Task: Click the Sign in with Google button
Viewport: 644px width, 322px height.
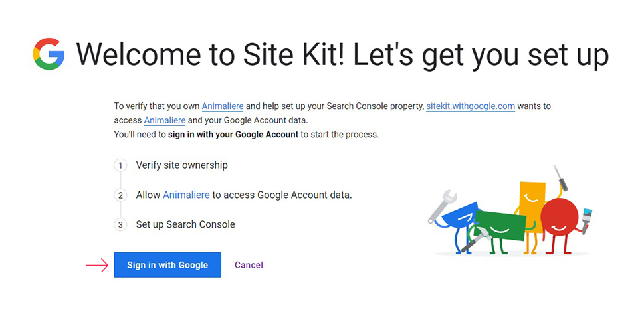Action: [167, 265]
